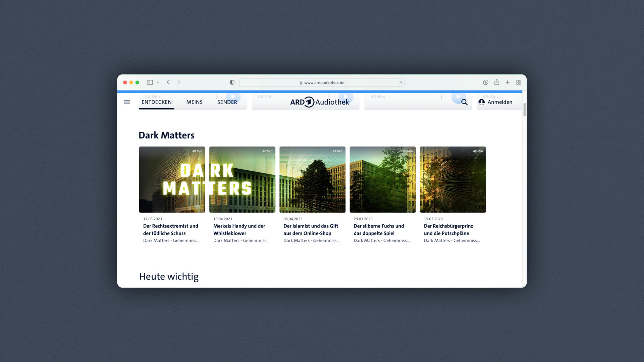This screenshot has height=362, width=644.
Task: Open a new tab with plus icon
Action: point(508,82)
